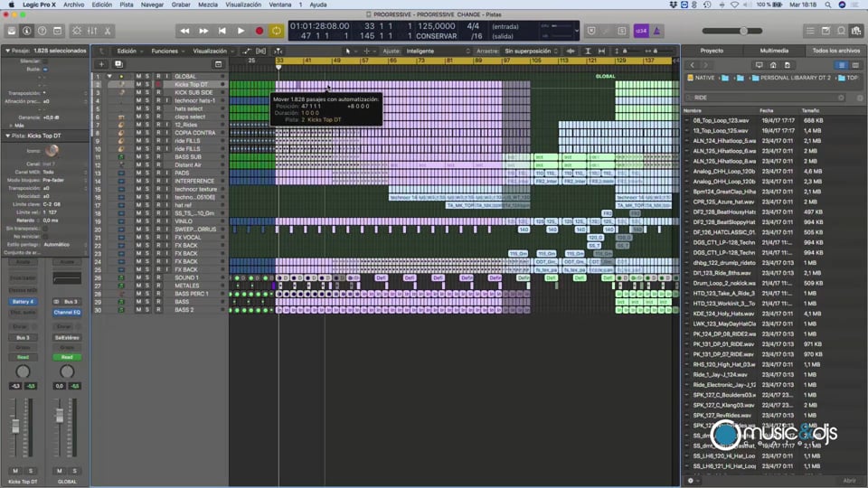The image size is (868, 488).
Task: Switch file browser to list view
Action: click(x=842, y=65)
